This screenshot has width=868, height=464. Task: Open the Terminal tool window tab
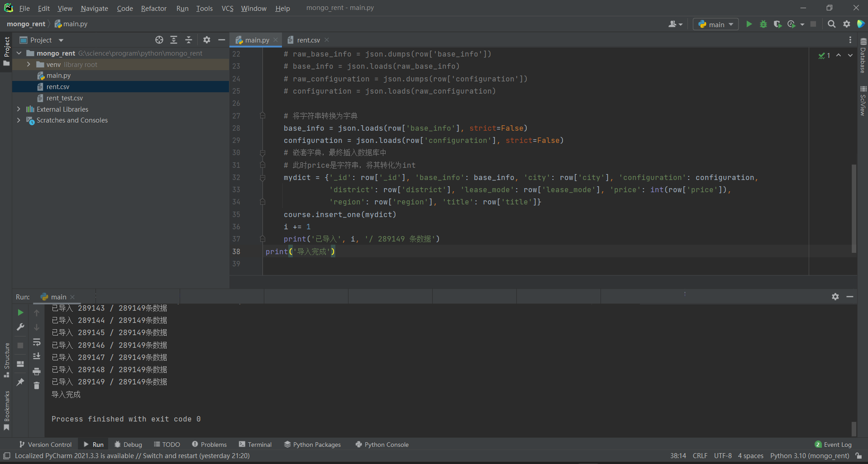coord(255,445)
